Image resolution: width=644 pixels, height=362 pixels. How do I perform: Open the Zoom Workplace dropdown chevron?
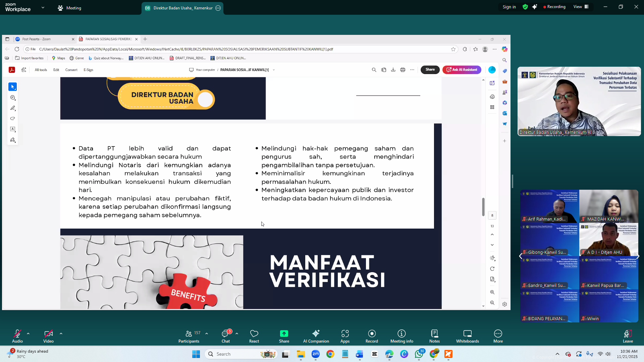click(43, 7)
